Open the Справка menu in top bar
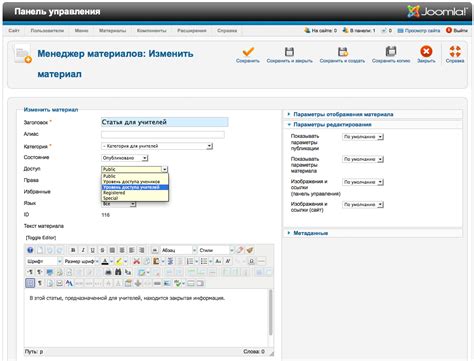 [227, 31]
